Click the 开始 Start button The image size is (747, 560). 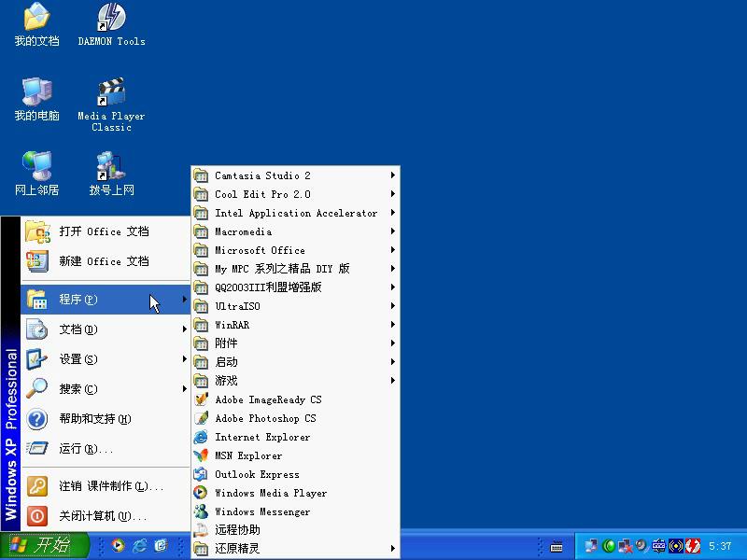point(44,546)
